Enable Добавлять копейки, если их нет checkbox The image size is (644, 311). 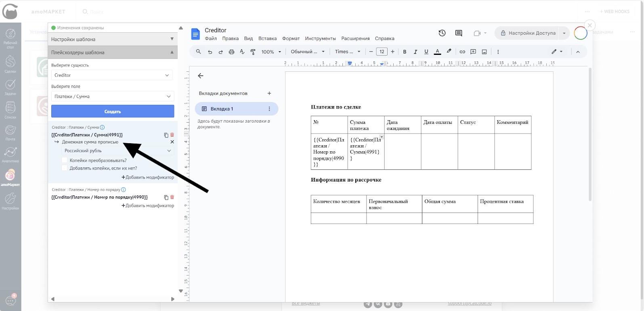[64, 168]
